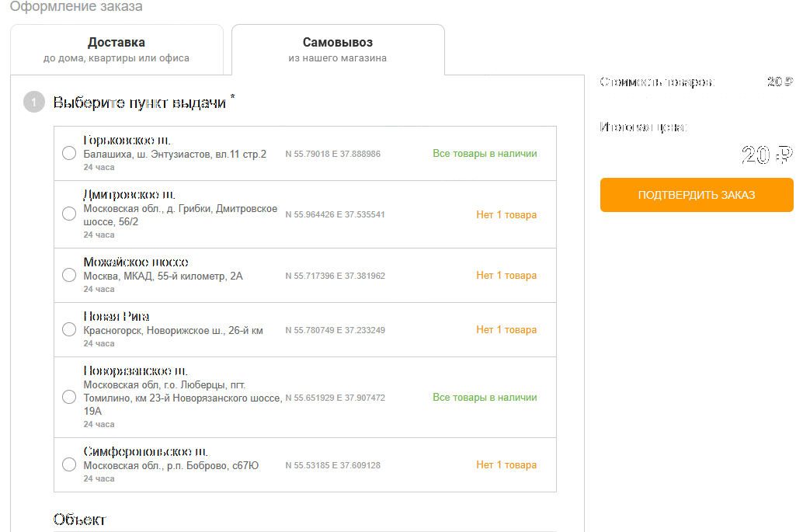The image size is (803, 532).
Task: Switch to the Доставка tab
Action: click(116, 50)
